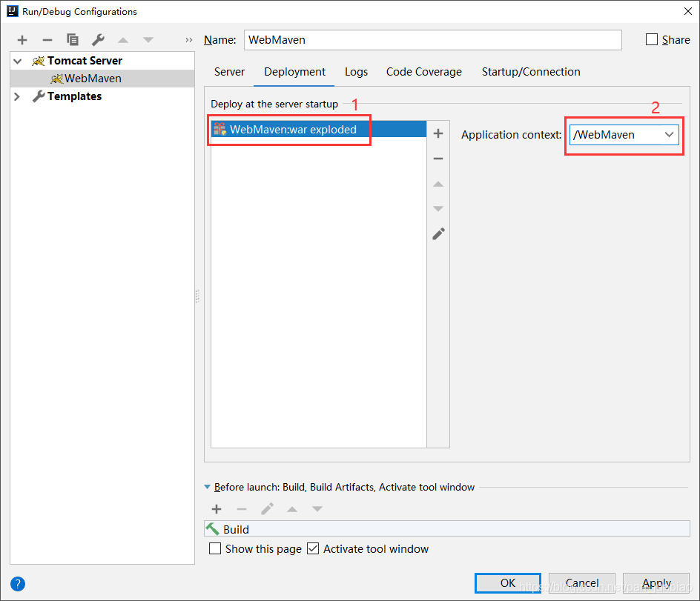Viewport: 700px width, 601px height.
Task: Move before launch task up
Action: [x=292, y=509]
